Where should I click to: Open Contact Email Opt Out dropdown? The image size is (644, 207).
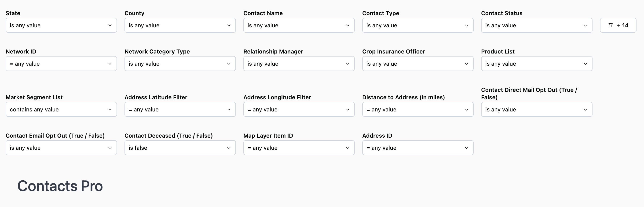click(x=61, y=148)
